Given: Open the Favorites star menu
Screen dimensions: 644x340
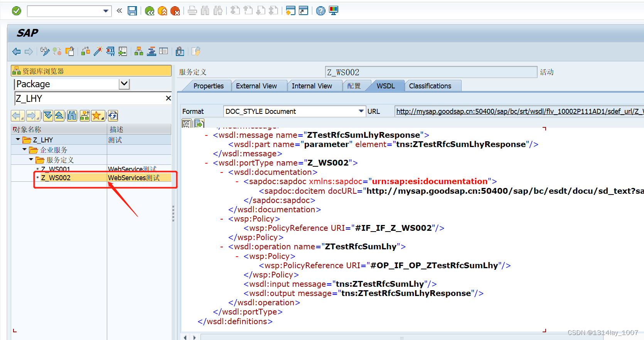Looking at the screenshot, I should pos(98,115).
